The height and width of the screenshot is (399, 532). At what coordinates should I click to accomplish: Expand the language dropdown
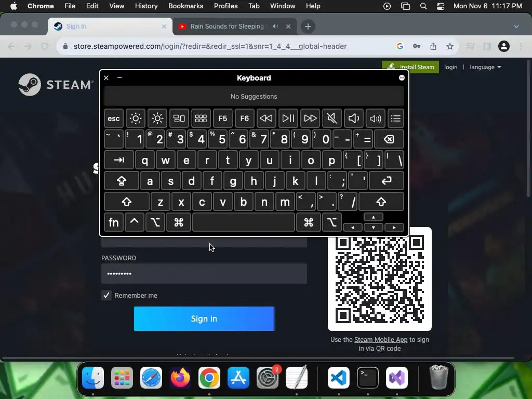click(x=485, y=67)
